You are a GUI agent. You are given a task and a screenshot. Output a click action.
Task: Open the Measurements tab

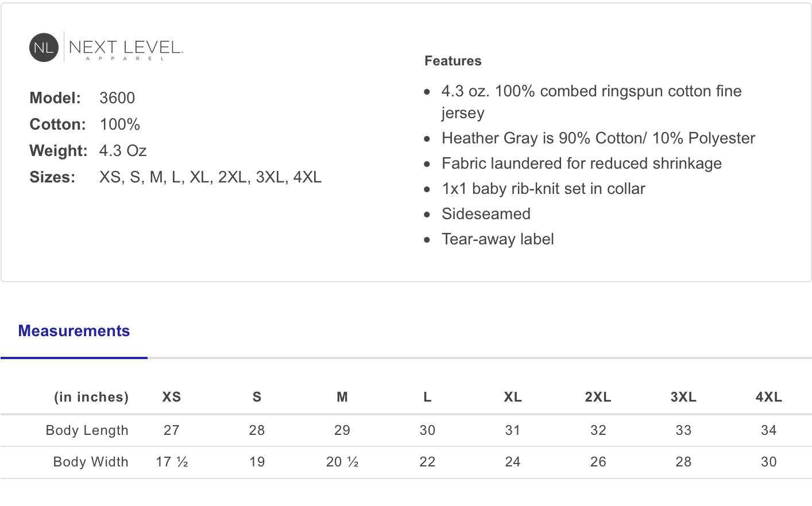[74, 331]
